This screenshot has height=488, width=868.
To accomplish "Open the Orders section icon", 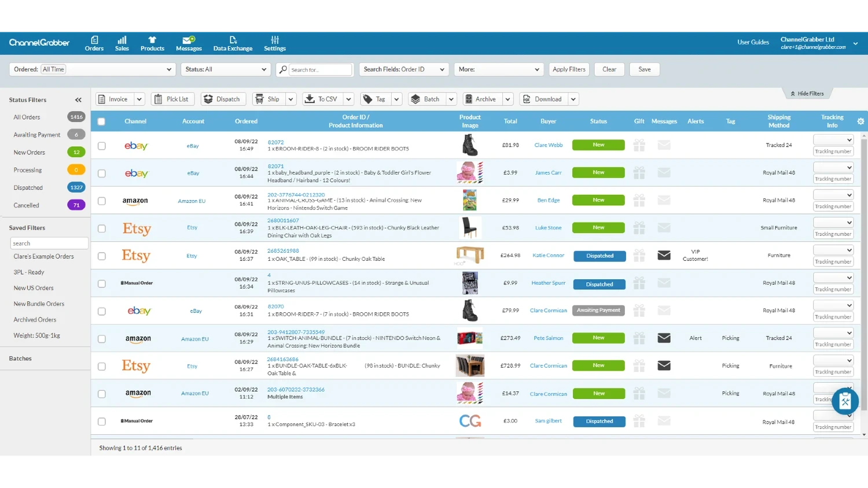I will pos(94,40).
